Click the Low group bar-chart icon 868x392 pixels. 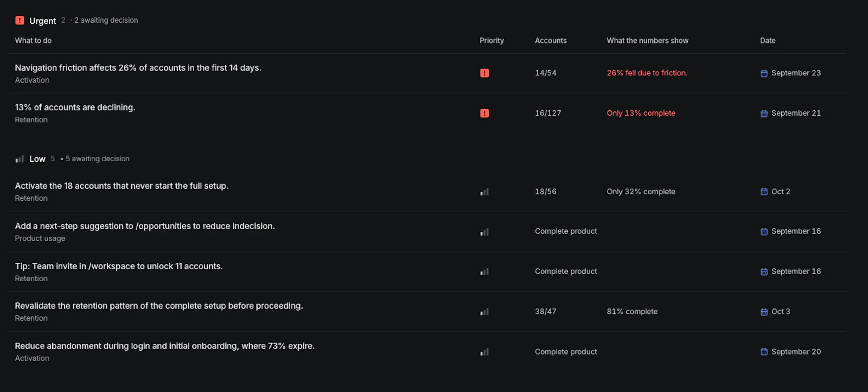(20, 159)
